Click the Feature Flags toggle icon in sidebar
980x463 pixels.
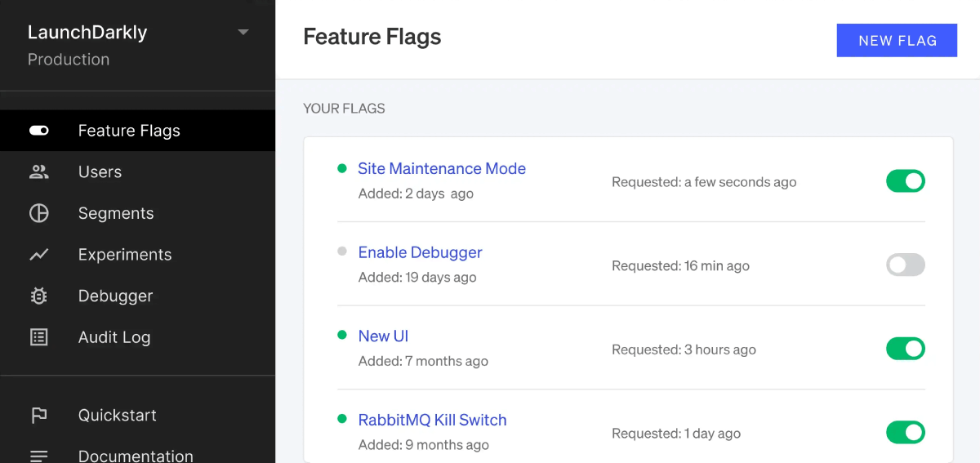39,131
